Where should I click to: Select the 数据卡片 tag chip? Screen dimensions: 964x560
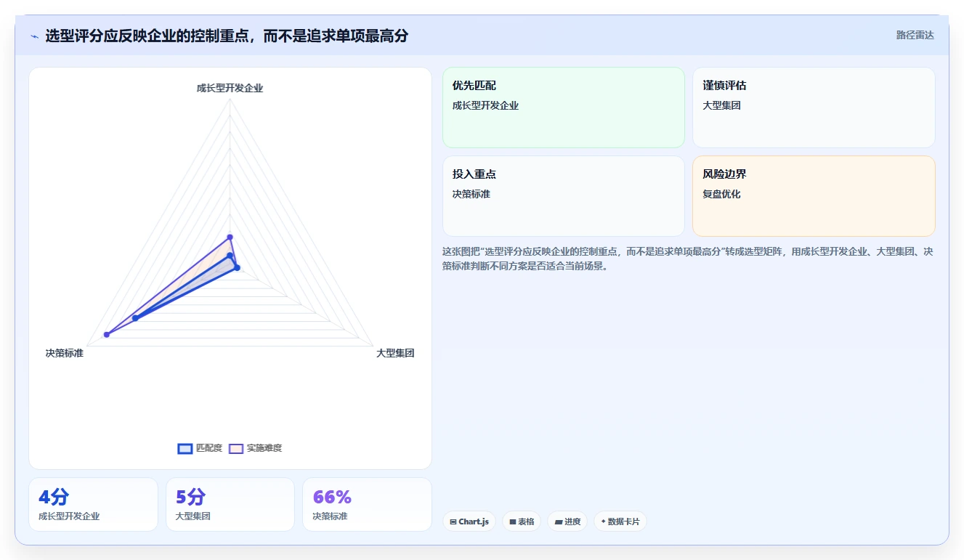point(620,522)
